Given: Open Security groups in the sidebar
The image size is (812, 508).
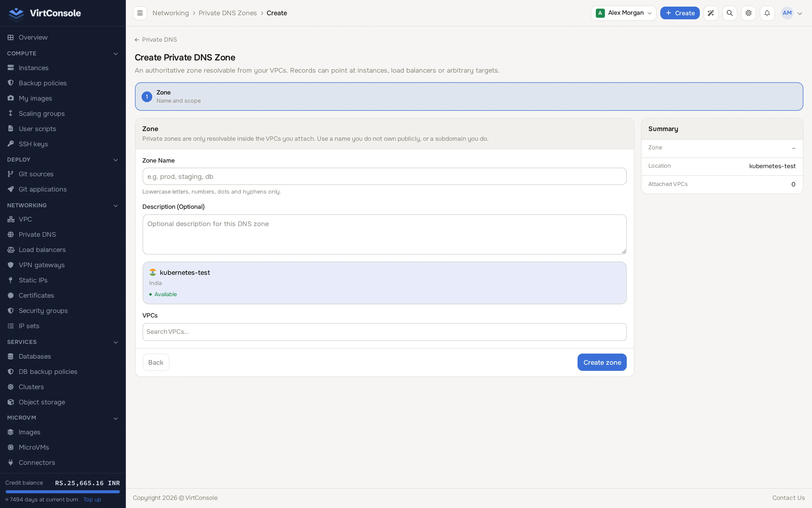Looking at the screenshot, I should [43, 311].
